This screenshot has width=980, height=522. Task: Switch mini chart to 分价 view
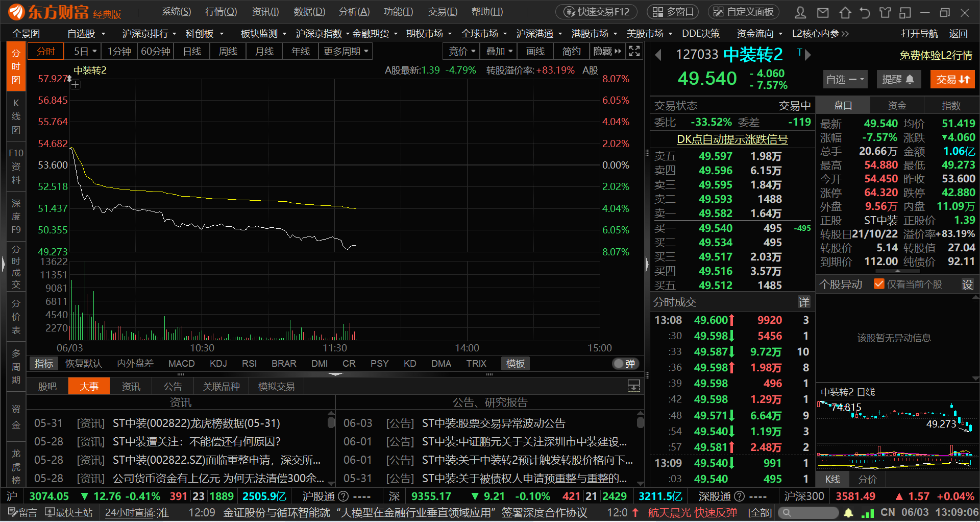867,479
